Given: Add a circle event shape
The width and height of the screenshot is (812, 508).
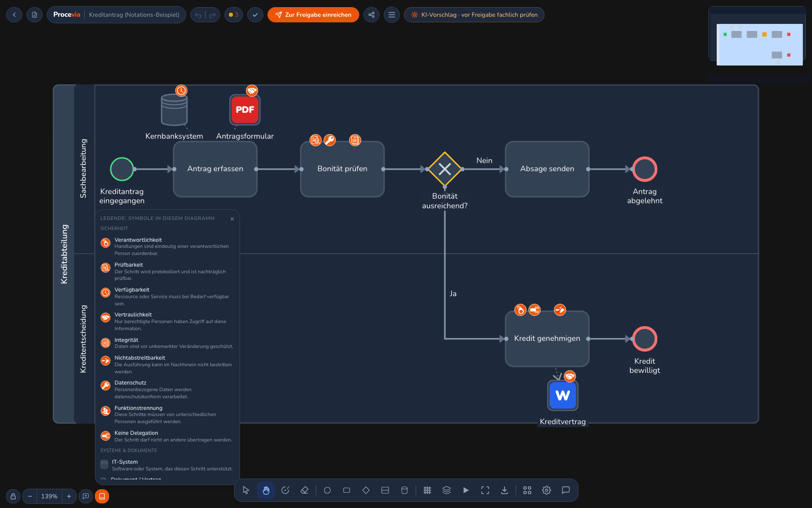Looking at the screenshot, I should [x=327, y=490].
